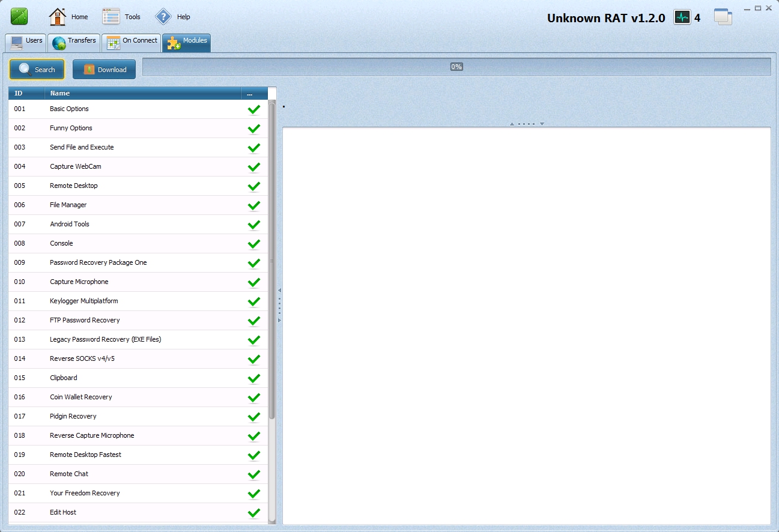Click the magnifier icon on the Search button
The image size is (779, 532).
[x=25, y=70]
